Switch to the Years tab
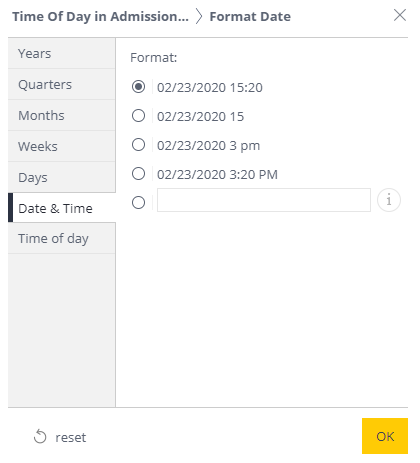This screenshot has height=463, width=420. point(62,53)
